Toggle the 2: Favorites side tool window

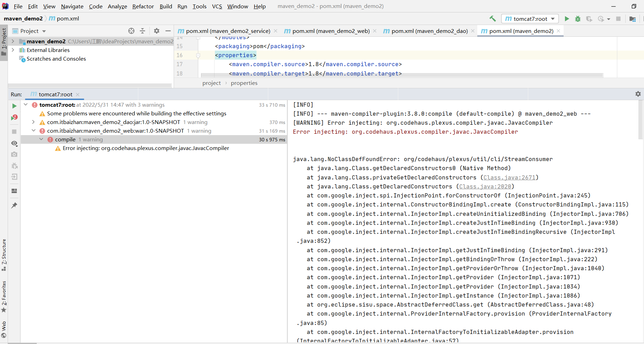click(4, 297)
